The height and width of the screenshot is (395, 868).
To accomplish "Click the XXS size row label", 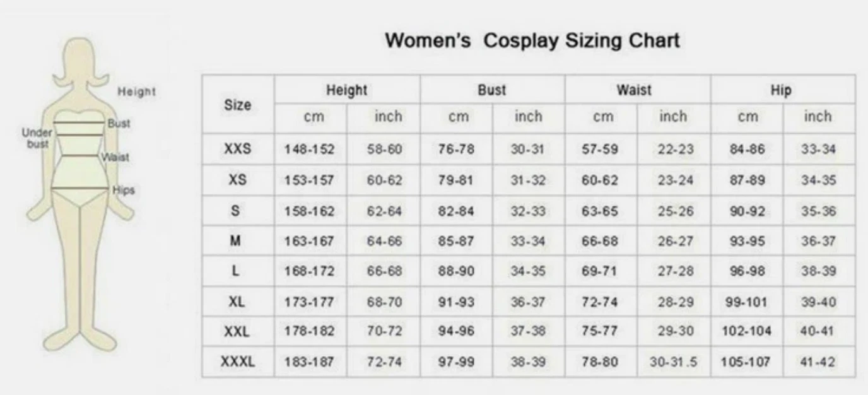I will pos(237,150).
